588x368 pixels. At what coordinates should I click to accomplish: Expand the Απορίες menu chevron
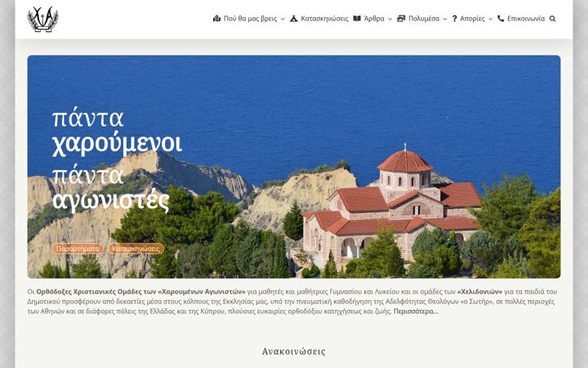[x=491, y=19]
